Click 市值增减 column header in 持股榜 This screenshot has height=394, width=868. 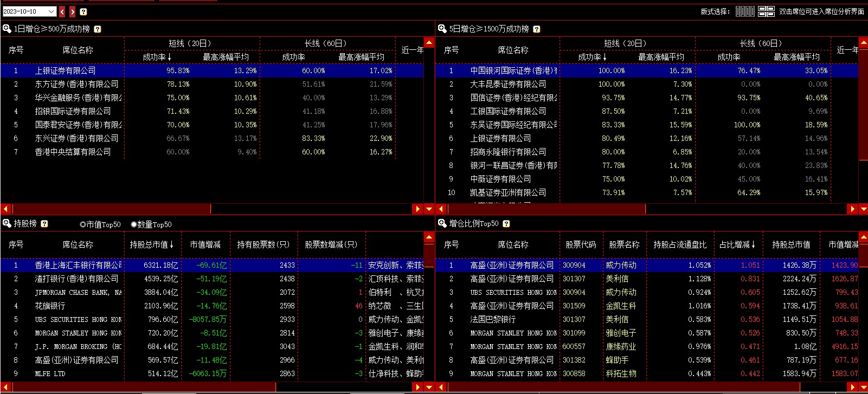(x=205, y=245)
